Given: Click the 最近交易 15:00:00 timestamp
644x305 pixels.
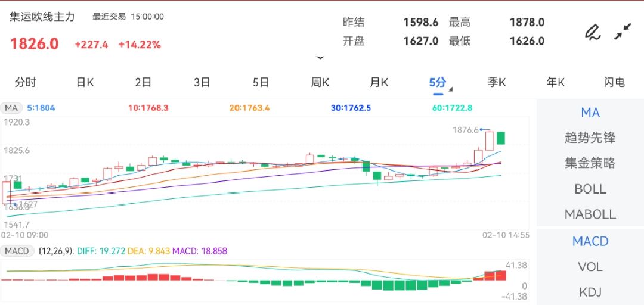Looking at the screenshot, I should point(128,17).
